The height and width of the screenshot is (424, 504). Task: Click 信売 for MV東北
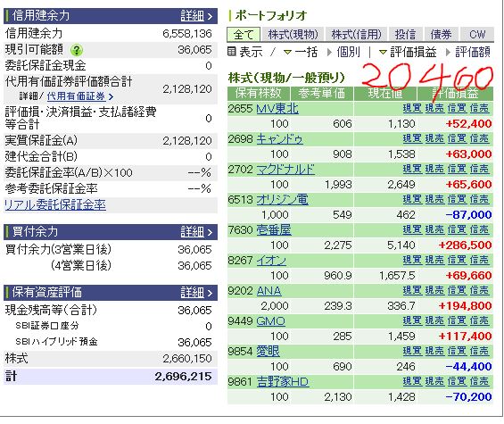coord(479,108)
